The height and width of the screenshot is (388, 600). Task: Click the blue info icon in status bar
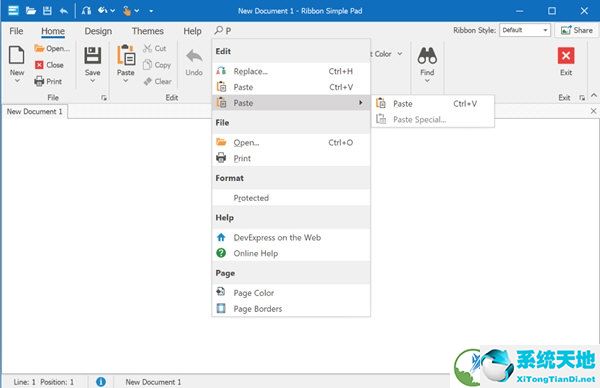coord(101,381)
